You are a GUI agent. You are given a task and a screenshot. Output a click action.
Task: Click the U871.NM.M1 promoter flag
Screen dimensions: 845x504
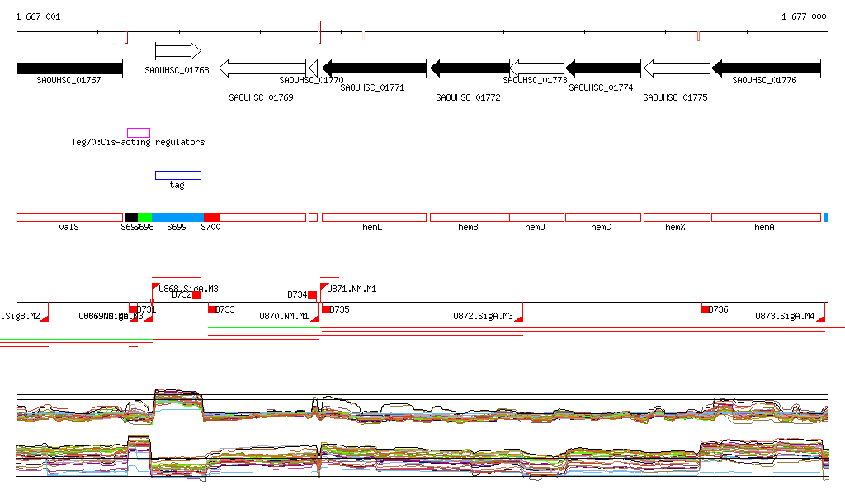[x=323, y=288]
